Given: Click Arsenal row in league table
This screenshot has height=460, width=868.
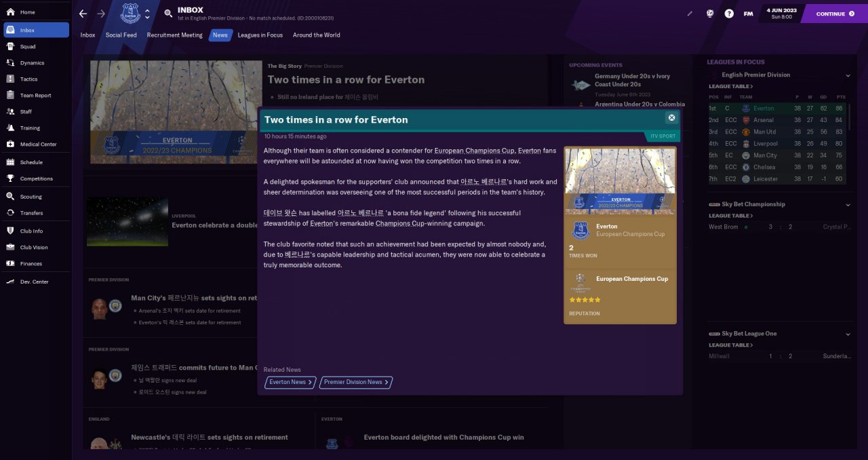Looking at the screenshot, I should tap(778, 120).
